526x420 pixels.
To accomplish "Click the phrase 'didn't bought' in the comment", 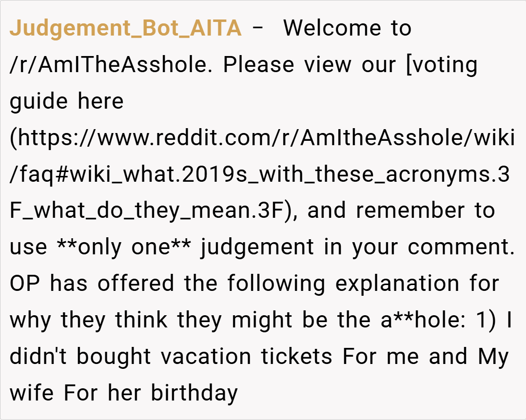I will click(80, 357).
